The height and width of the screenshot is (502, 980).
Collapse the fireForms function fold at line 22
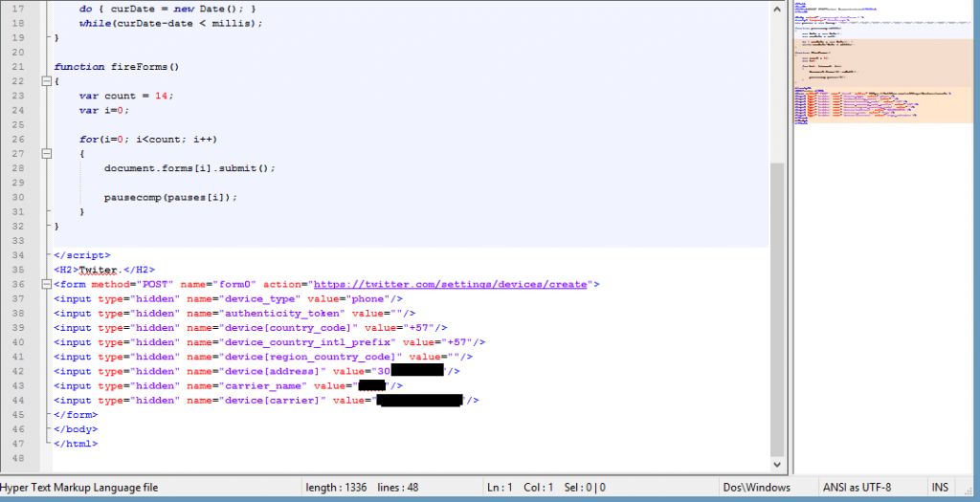point(46,81)
